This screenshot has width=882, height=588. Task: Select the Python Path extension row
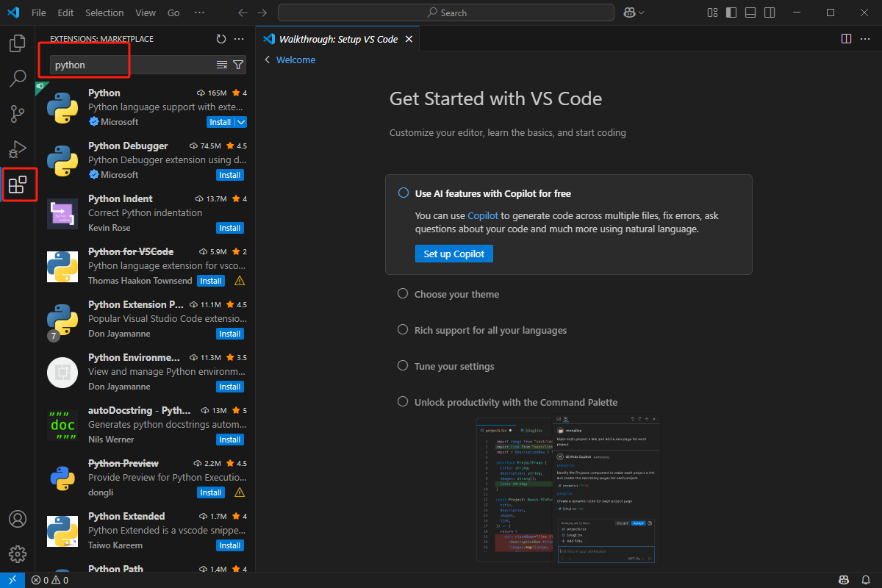click(146, 567)
